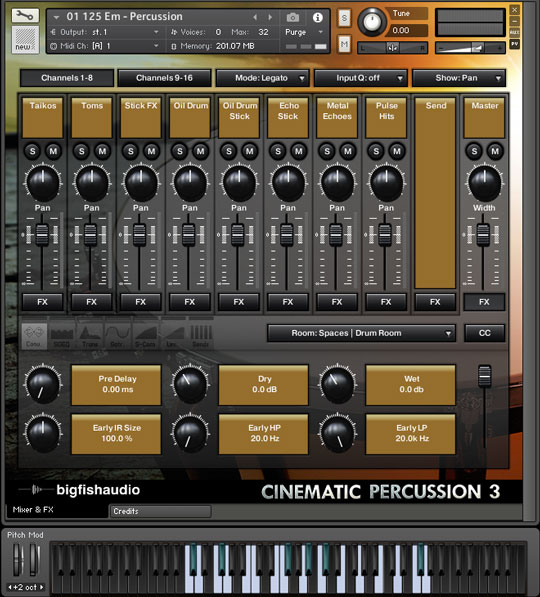This screenshot has height=597, width=540.
Task: Switch to Channels 9-16
Action: (x=165, y=78)
